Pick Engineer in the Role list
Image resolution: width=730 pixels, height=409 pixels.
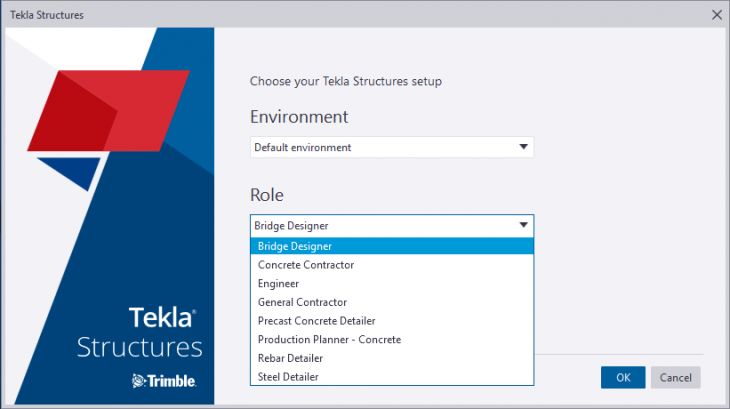click(x=278, y=284)
